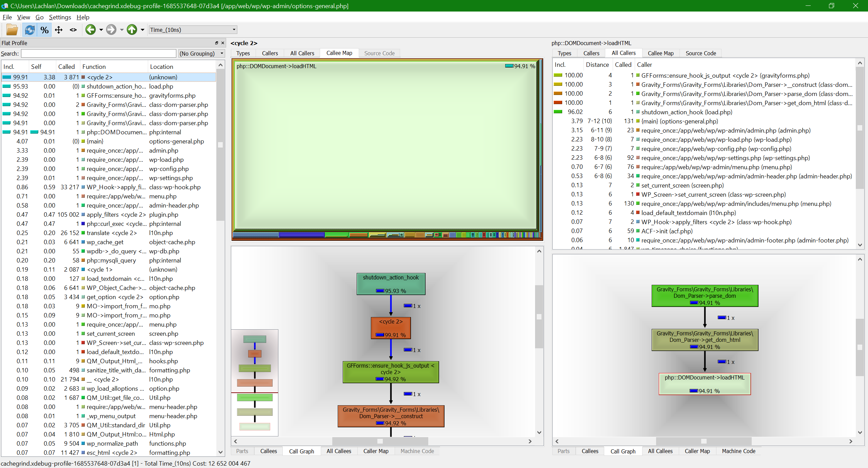
Task: Reload the current profile data
Action: pos(30,30)
